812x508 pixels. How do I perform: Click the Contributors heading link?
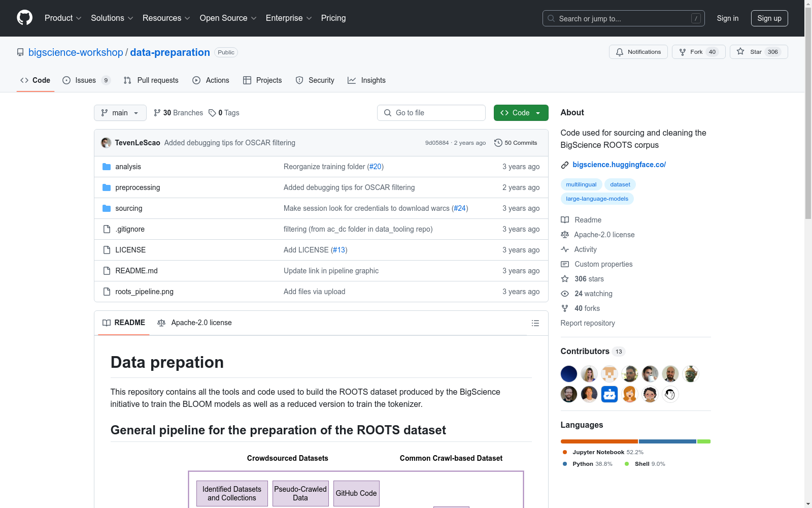(x=593, y=351)
